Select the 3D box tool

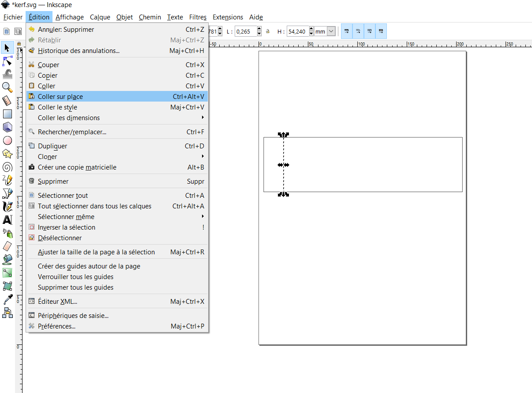pos(7,127)
